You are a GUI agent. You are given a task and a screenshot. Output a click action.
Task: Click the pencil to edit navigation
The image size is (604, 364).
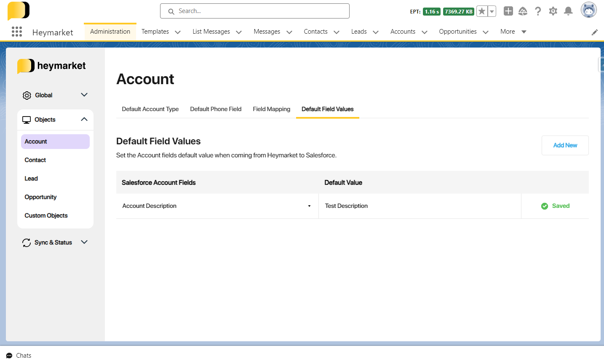(595, 32)
